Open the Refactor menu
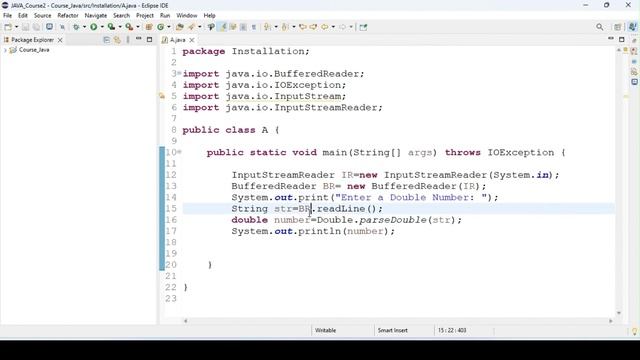This screenshot has height=360, width=640. click(x=68, y=16)
